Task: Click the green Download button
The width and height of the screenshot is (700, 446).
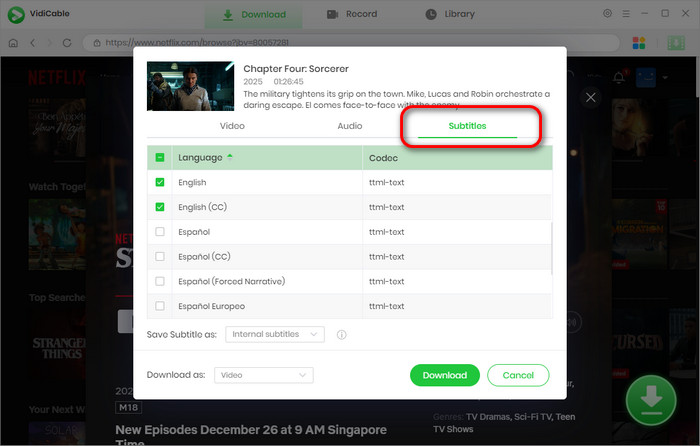Action: 445,375
